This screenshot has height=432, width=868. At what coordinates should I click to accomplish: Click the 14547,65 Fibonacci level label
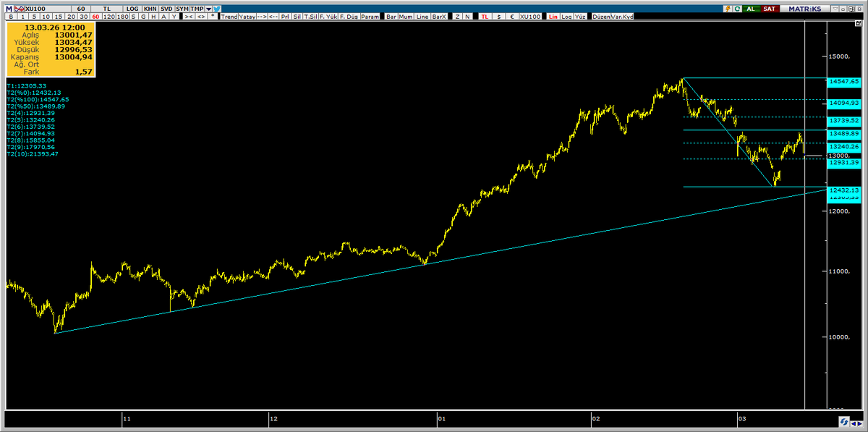pyautogui.click(x=845, y=82)
